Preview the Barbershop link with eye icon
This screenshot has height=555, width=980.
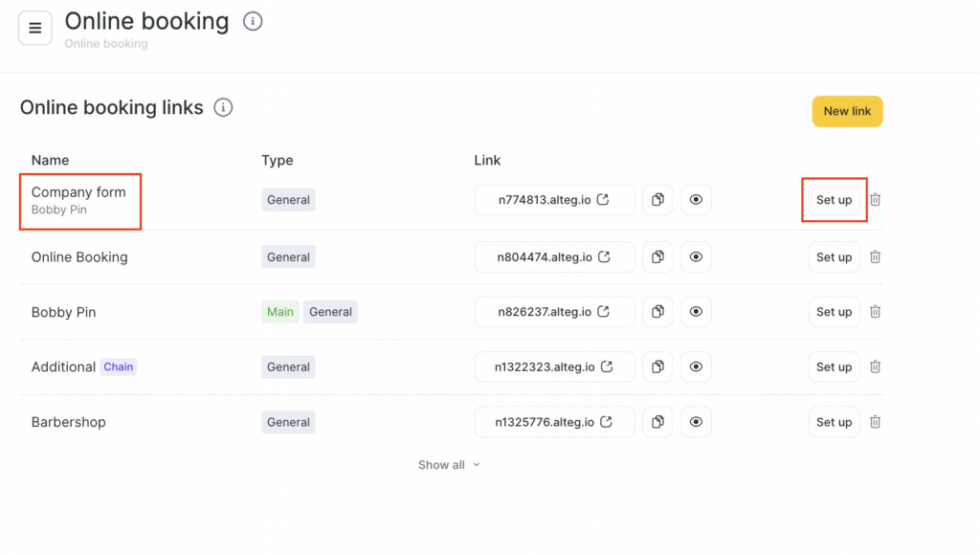696,422
